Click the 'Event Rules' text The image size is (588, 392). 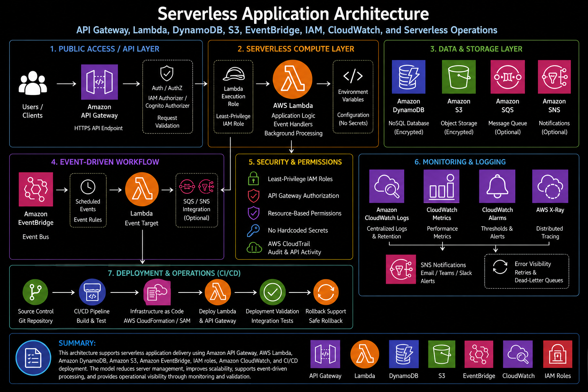point(88,220)
